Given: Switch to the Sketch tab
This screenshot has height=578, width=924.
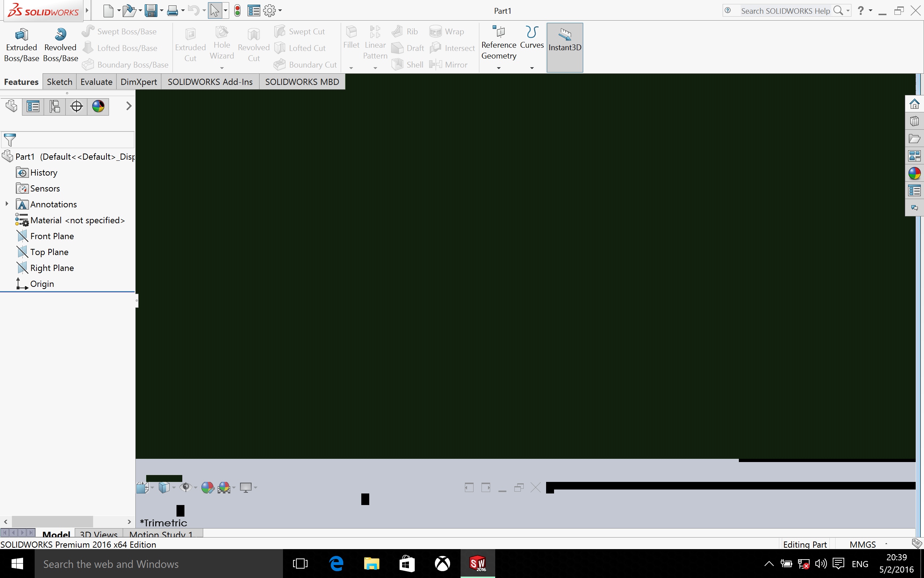Looking at the screenshot, I should [x=60, y=82].
